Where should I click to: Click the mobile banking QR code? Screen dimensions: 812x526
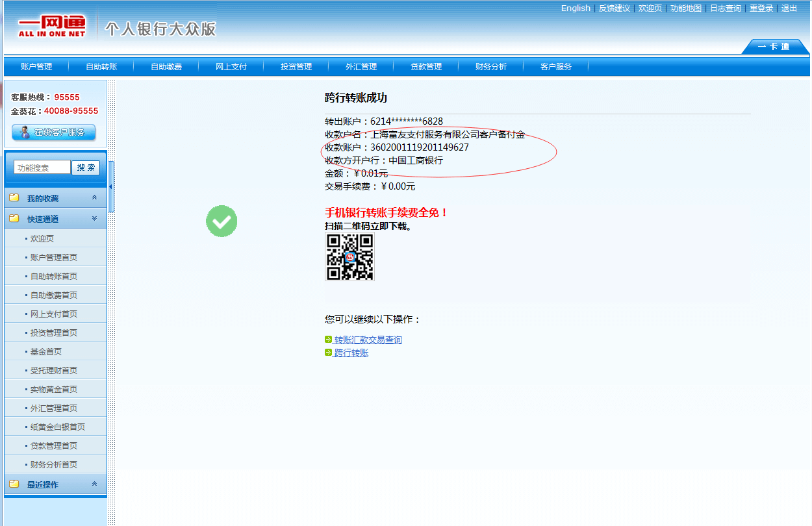point(349,257)
